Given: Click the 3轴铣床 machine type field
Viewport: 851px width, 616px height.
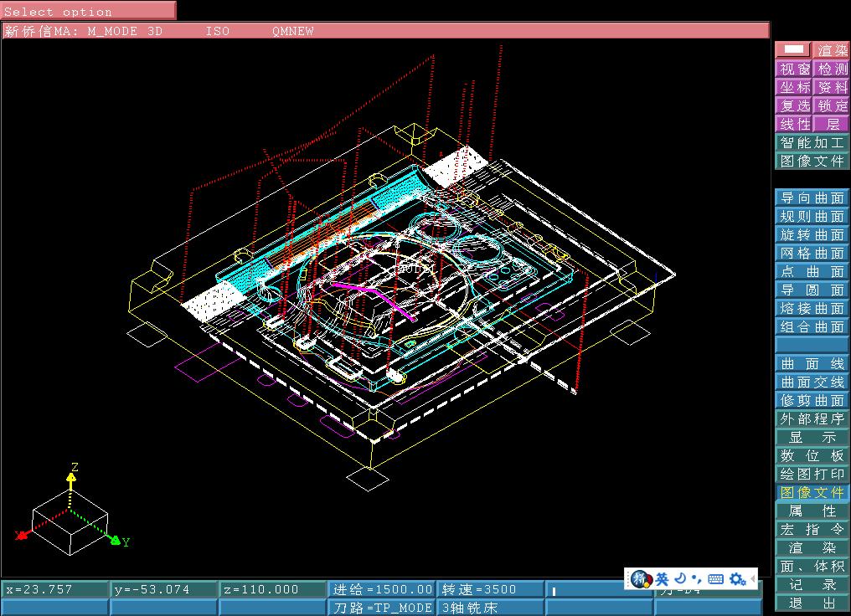Looking at the screenshot, I should 490,608.
